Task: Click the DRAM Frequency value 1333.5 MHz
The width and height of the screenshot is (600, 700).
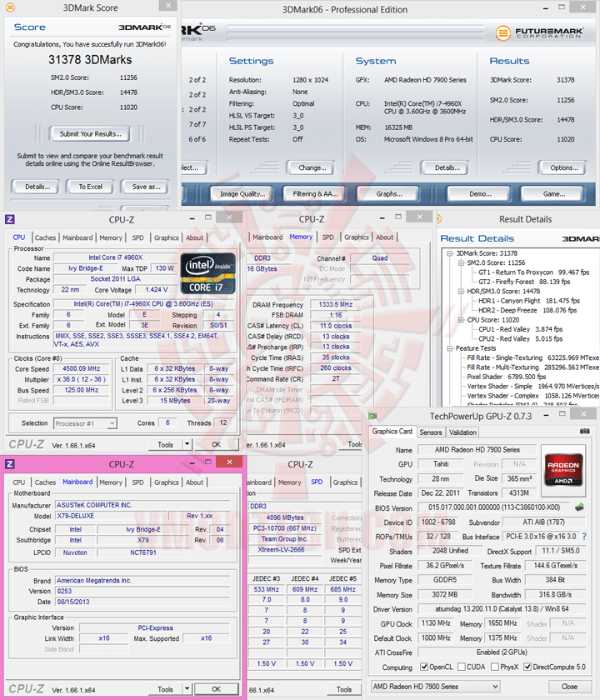Action: click(336, 304)
